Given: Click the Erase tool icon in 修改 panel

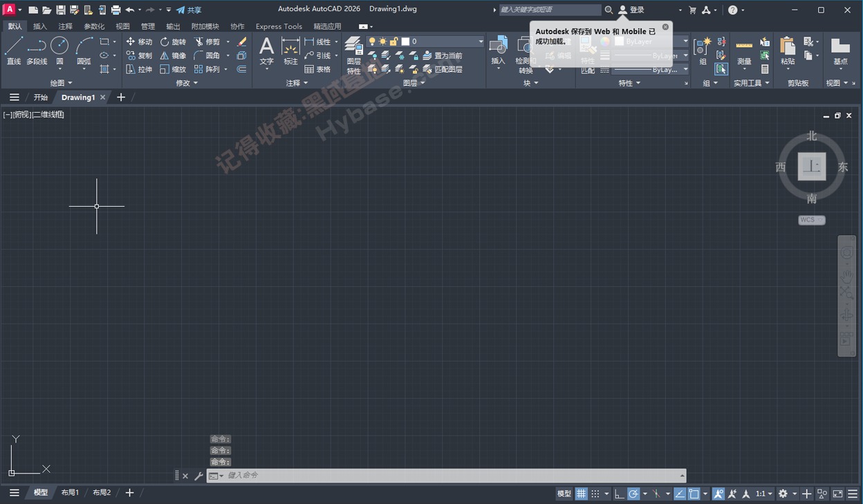Looking at the screenshot, I should 241,41.
